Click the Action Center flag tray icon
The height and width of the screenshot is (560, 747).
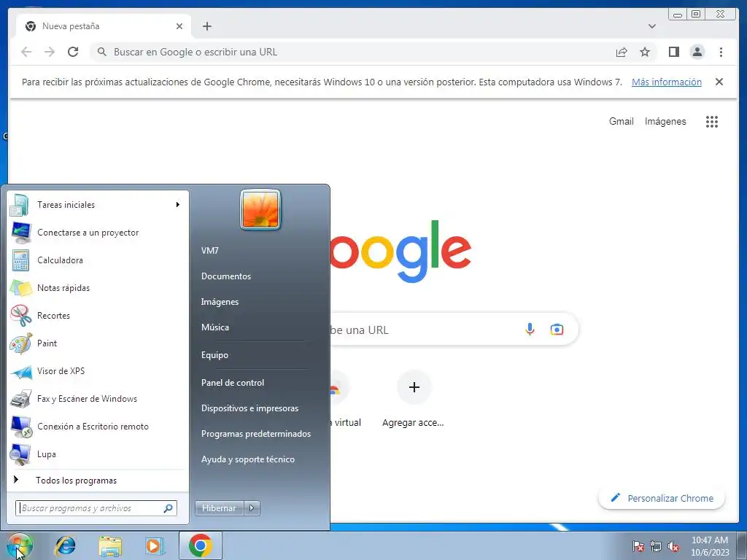(x=638, y=546)
